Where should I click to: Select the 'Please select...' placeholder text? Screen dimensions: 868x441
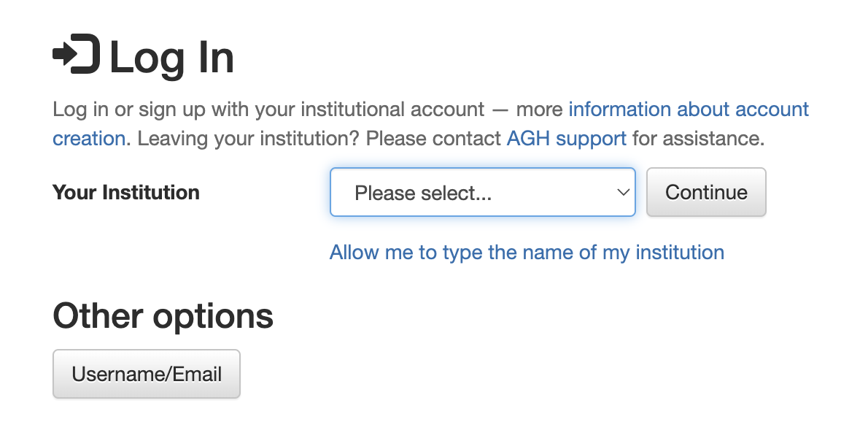click(x=423, y=193)
